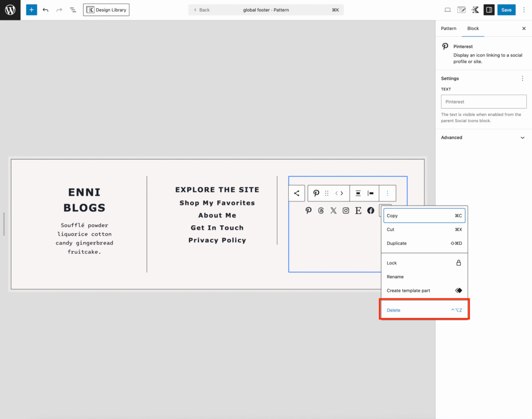
Task: Open the document overview list icon
Action: point(73,10)
